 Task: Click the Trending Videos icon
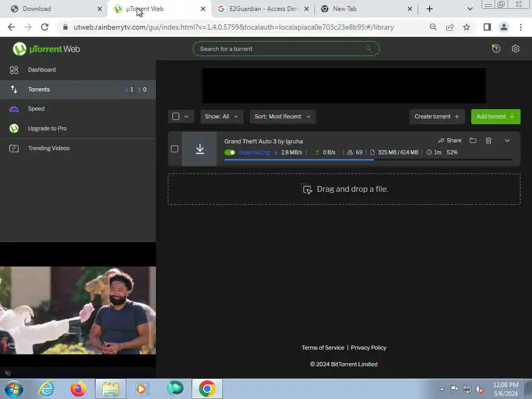[x=14, y=148]
